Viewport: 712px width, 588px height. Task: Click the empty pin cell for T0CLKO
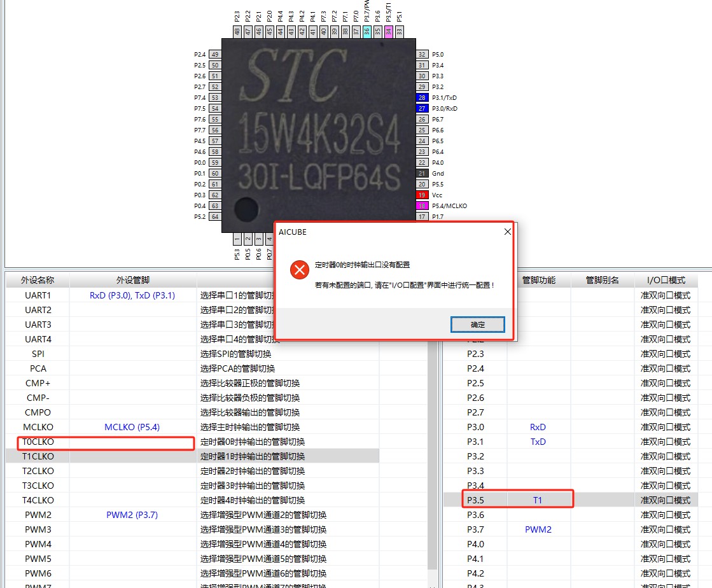click(x=132, y=442)
